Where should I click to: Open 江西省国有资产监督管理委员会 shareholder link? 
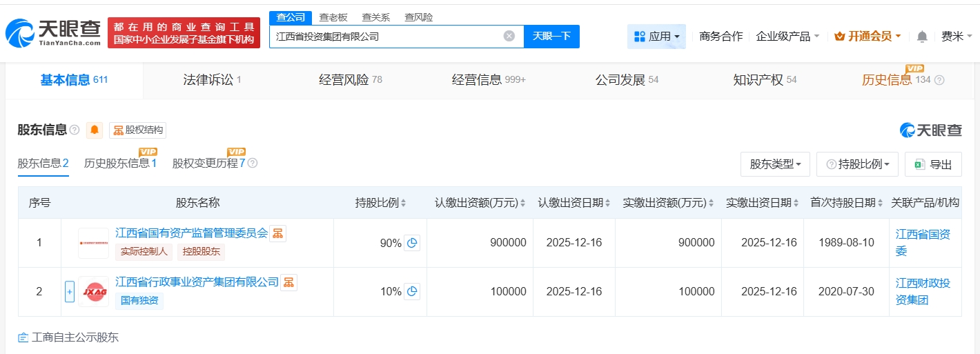(191, 233)
